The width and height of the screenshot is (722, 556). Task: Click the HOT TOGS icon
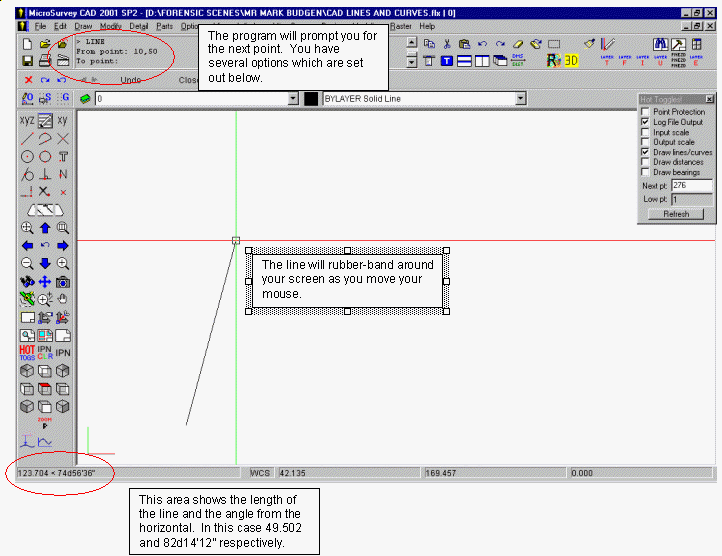click(27, 353)
